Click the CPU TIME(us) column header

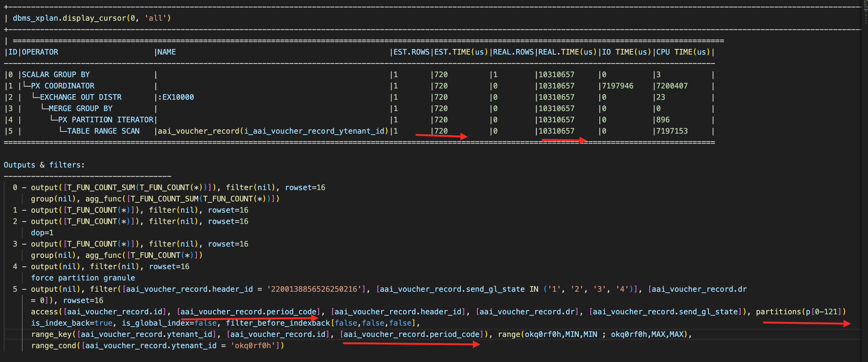click(x=683, y=52)
